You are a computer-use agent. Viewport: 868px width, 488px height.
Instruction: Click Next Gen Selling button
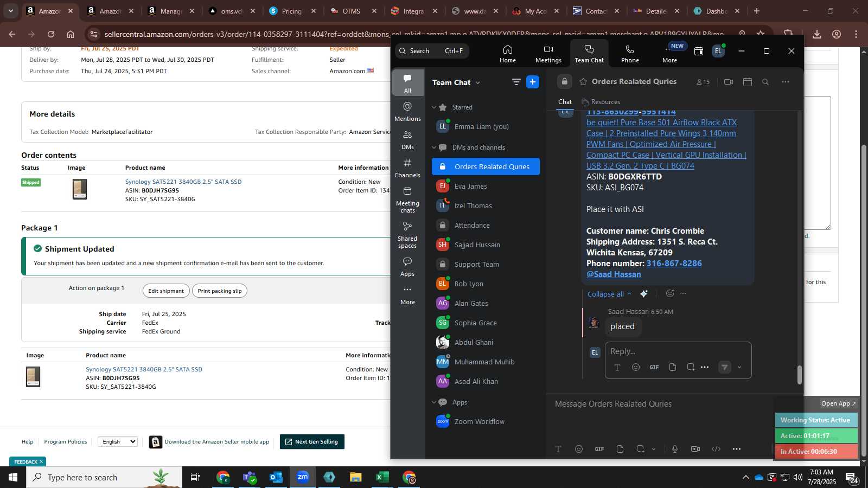click(x=312, y=441)
